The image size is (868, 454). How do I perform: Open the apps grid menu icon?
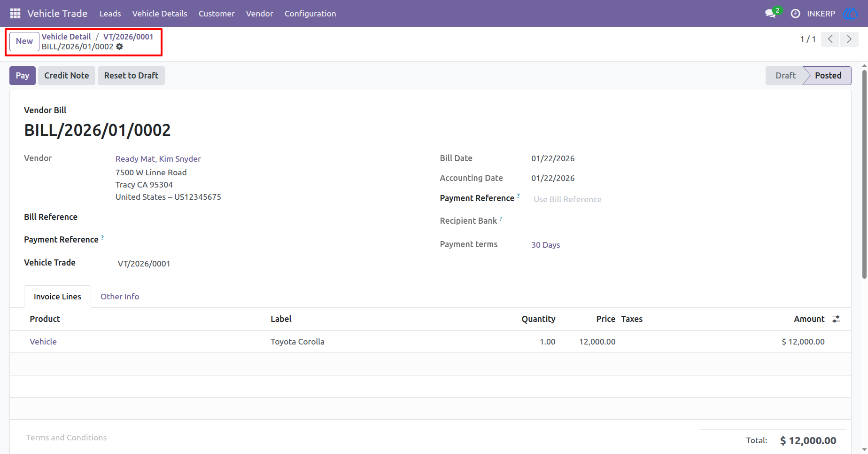[15, 14]
